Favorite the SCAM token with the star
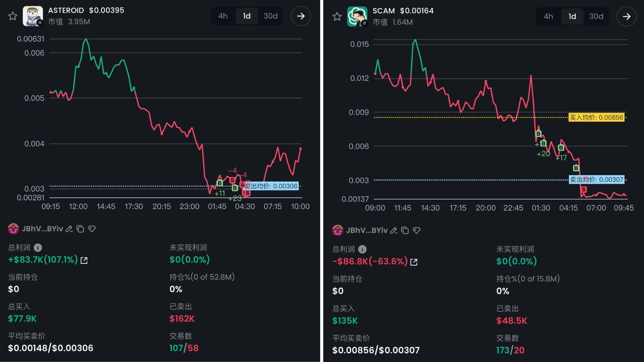This screenshot has width=644, height=362. pos(337,16)
